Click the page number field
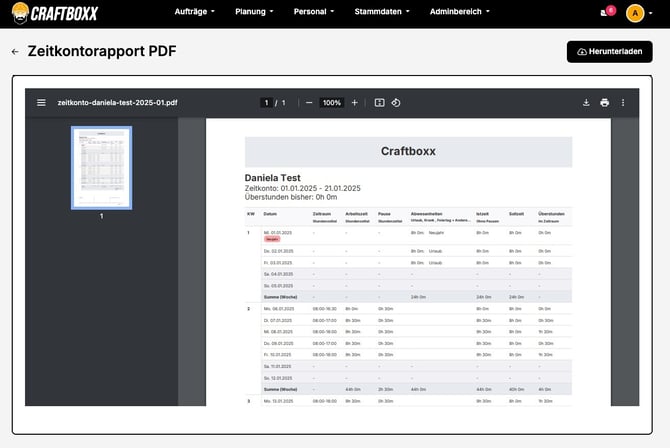Screen dimensions: 670x448 [266, 103]
